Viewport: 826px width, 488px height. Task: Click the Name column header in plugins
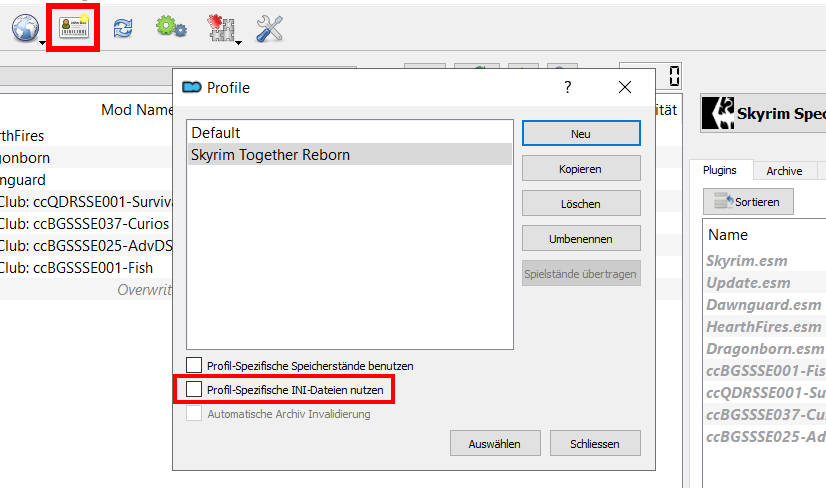728,235
